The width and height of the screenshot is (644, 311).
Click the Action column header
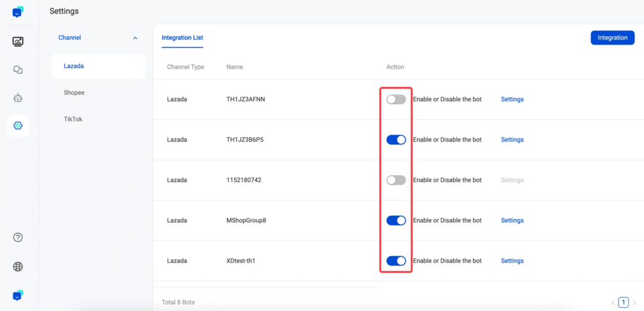click(x=395, y=67)
